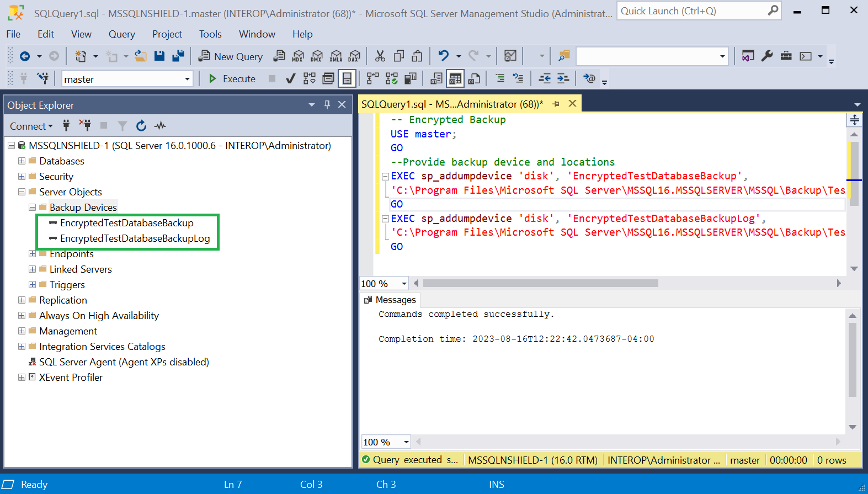Click the Increase Indent icon
Image resolution: width=868 pixels, height=494 pixels.
563,79
